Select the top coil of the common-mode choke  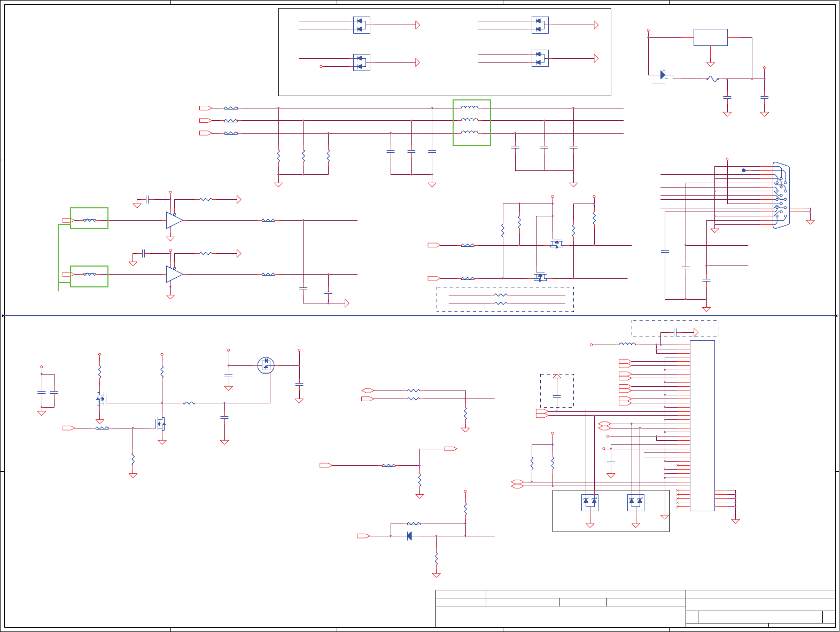point(470,107)
